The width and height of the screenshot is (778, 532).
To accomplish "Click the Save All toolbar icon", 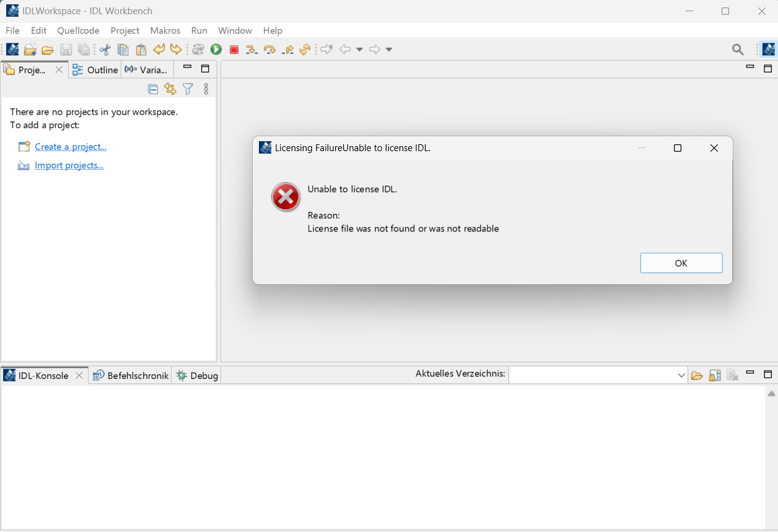I will 84,50.
